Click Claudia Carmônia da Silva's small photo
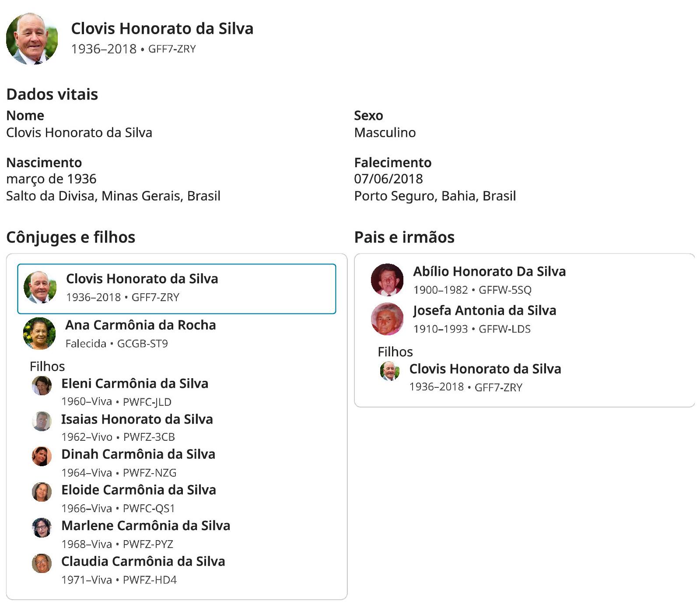Screen dimensions: 700x608 click(x=42, y=563)
